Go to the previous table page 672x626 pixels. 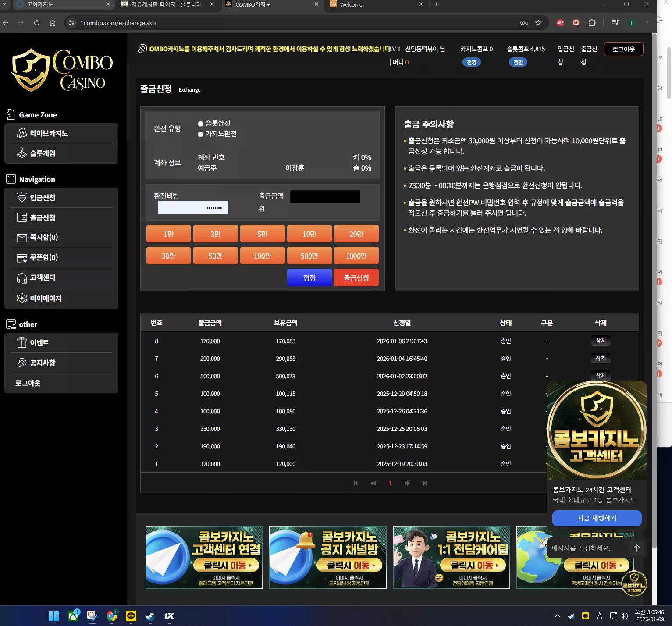point(373,483)
